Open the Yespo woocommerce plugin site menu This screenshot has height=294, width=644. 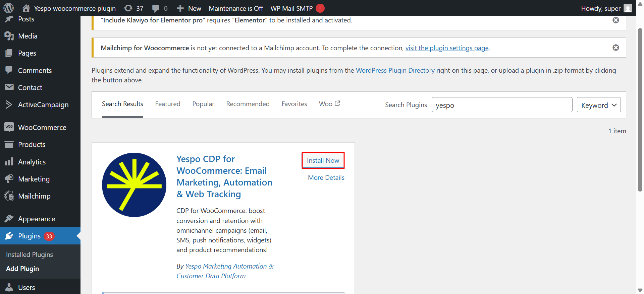coord(69,8)
